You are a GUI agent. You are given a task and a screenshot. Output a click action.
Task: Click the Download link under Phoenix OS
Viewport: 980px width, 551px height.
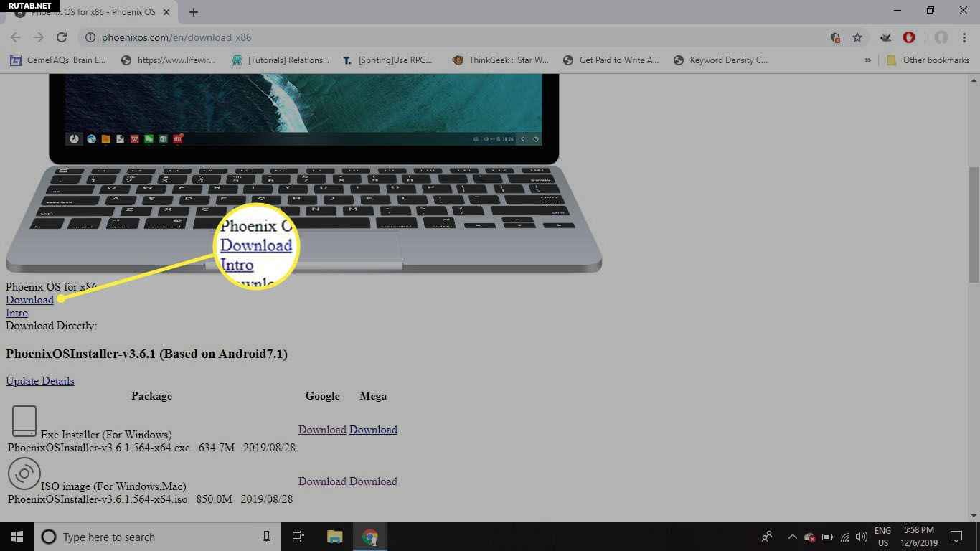pos(29,300)
